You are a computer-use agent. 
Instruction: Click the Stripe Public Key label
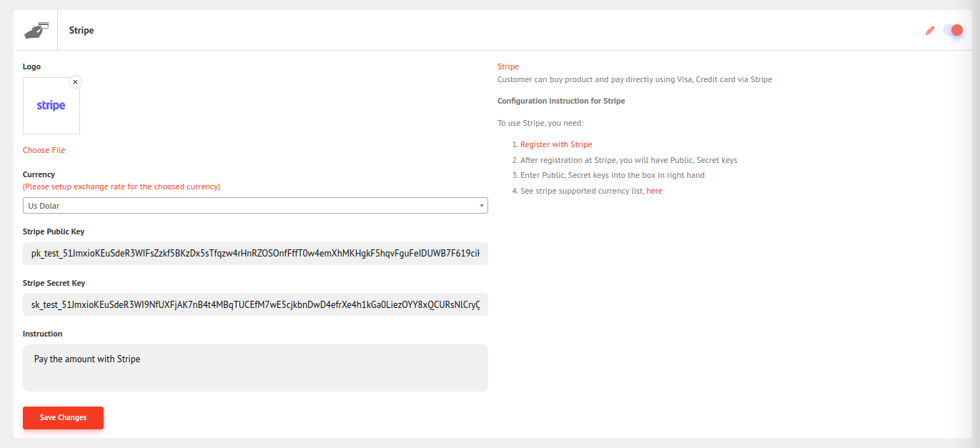(54, 232)
